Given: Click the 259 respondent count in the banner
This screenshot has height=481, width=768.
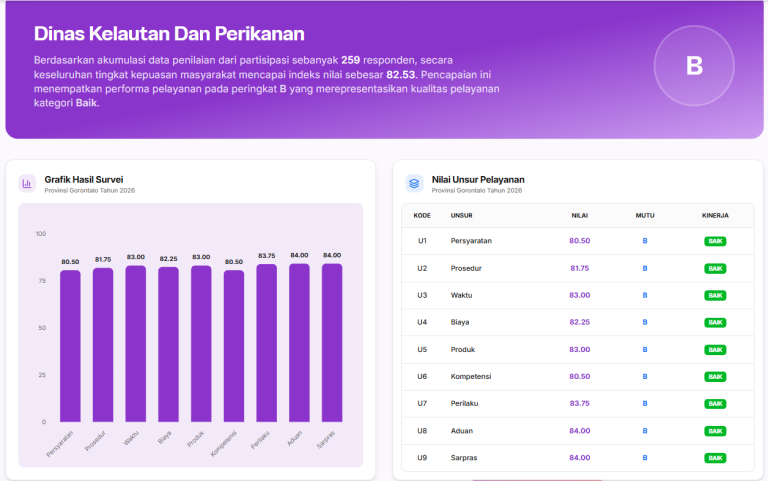Looking at the screenshot, I should click(351, 60).
